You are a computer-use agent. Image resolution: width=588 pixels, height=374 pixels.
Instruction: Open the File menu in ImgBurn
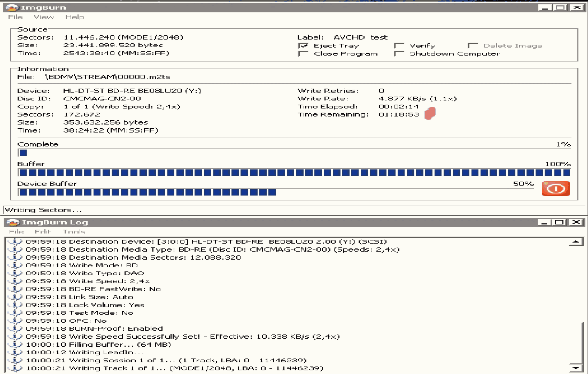tap(15, 17)
